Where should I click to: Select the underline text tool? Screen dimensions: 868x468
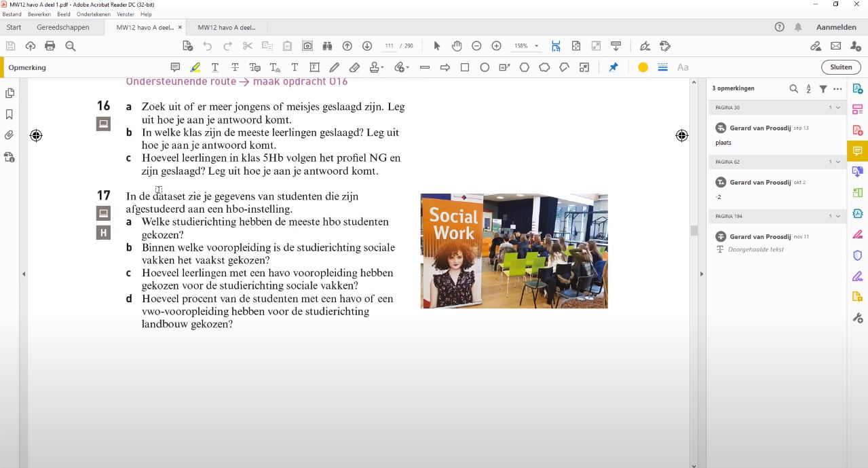tap(214, 67)
